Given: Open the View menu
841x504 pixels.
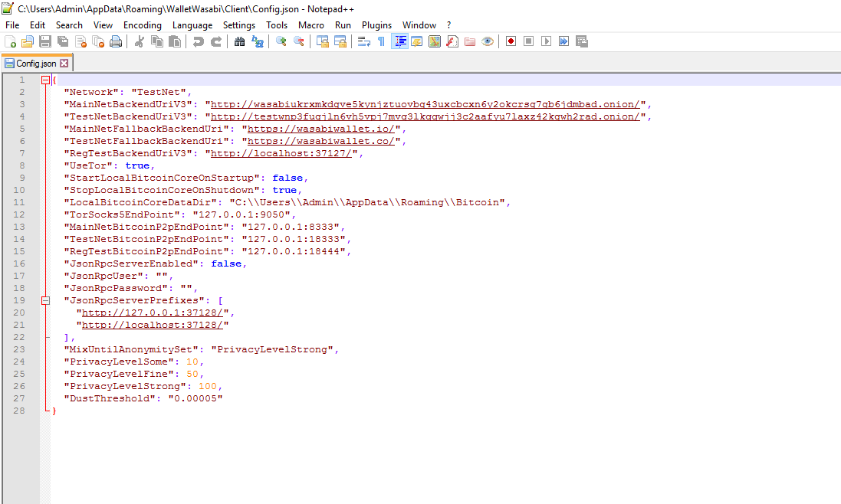Looking at the screenshot, I should 103,25.
